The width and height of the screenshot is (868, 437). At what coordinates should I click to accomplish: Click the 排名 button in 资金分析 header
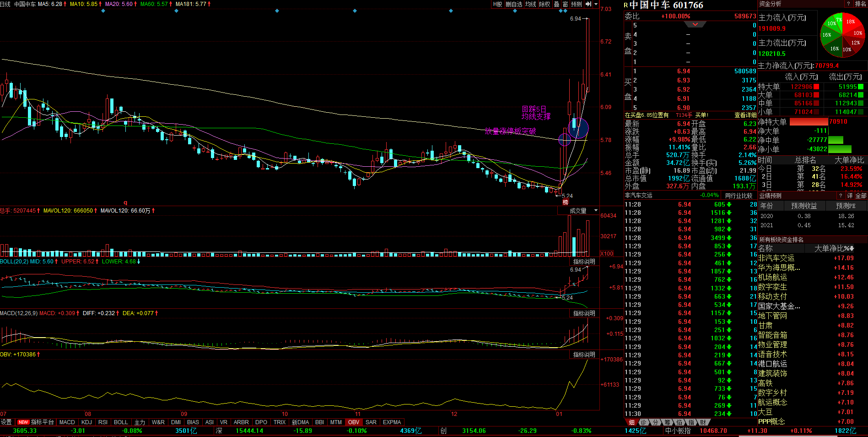coord(860,4)
